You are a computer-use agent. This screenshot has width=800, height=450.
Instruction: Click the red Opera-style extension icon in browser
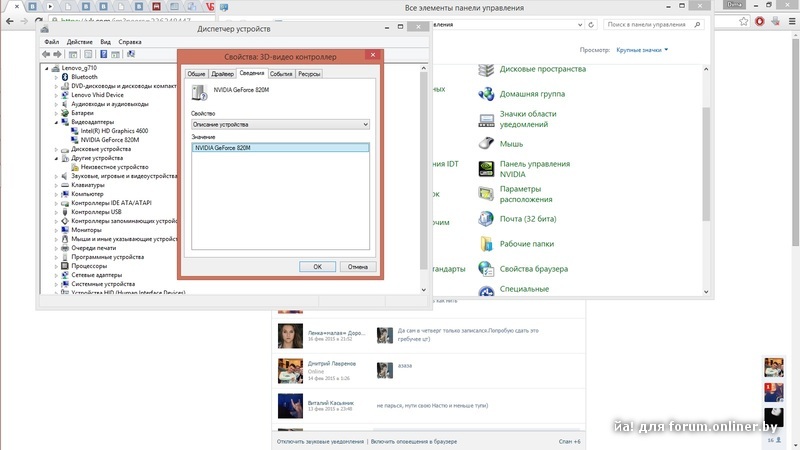760,21
